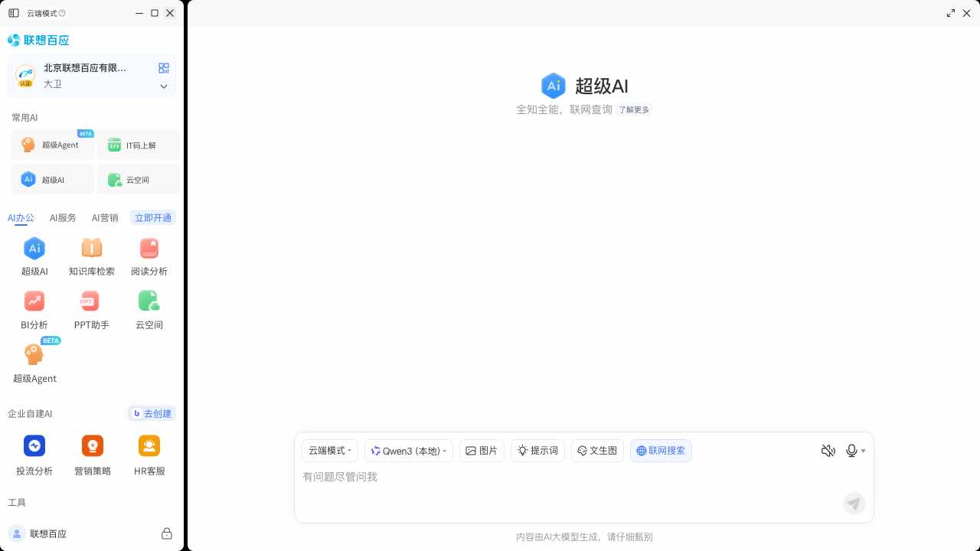
Task: Toggle 联网搜索 web search on
Action: coord(661,451)
